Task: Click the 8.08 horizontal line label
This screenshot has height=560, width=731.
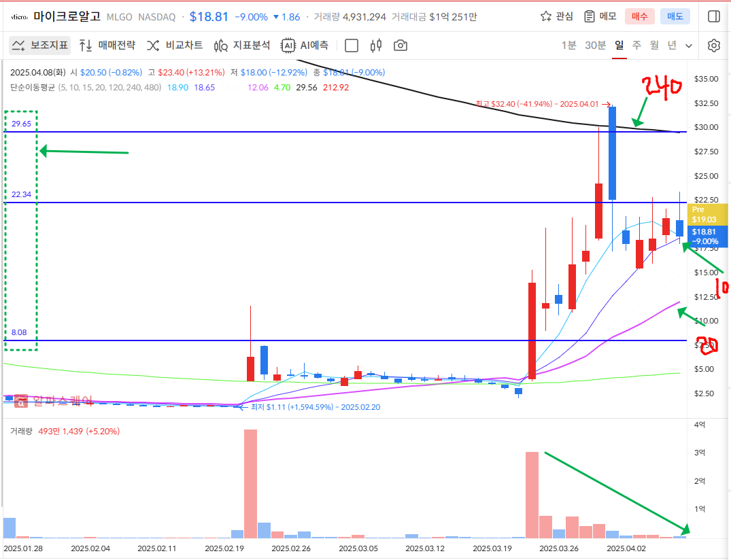Action: [19, 332]
